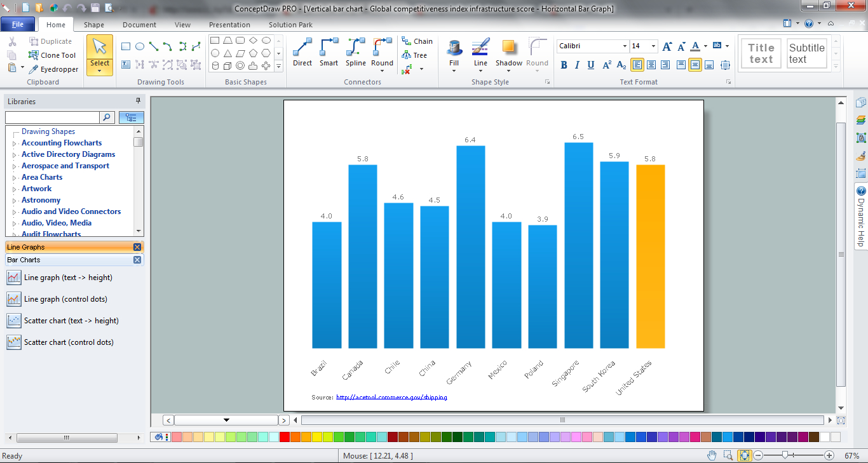
Task: Toggle the library tree view button
Action: pos(132,117)
